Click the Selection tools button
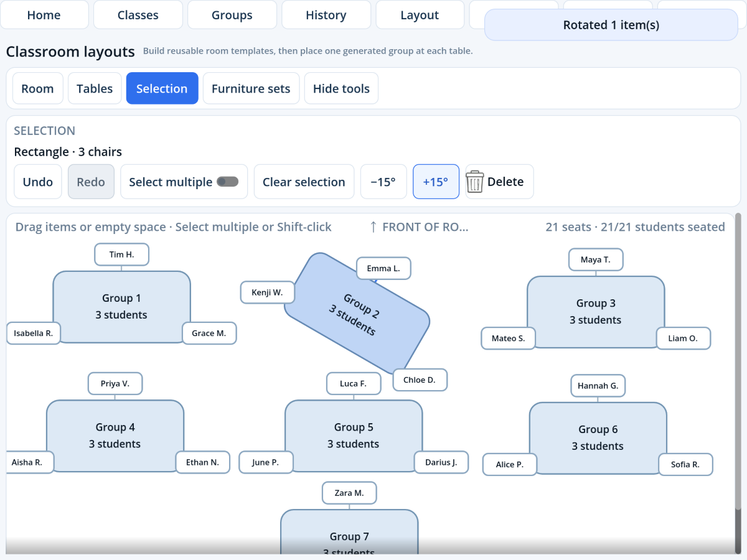747x560 pixels. click(162, 88)
